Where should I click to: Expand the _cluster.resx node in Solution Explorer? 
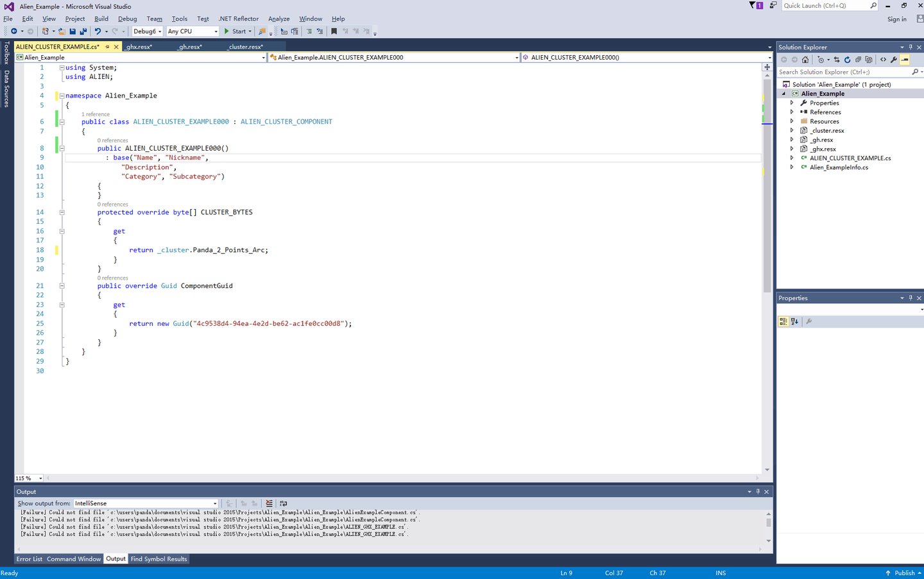(x=792, y=130)
